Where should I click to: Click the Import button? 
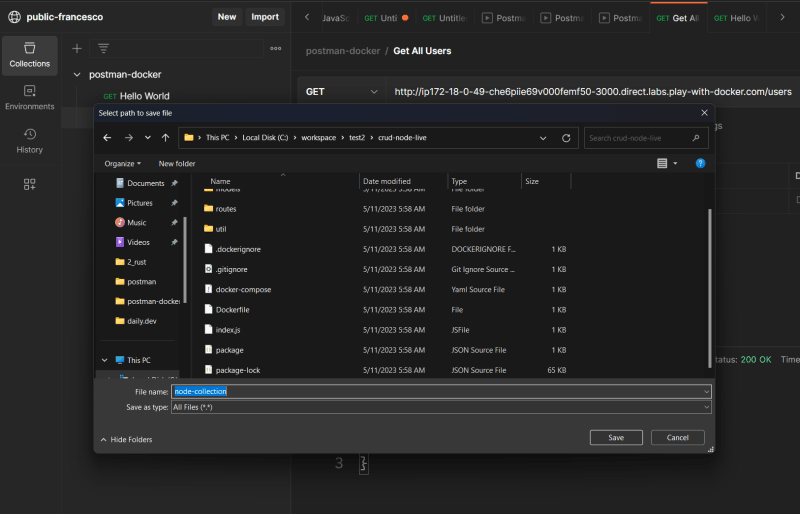(x=265, y=17)
